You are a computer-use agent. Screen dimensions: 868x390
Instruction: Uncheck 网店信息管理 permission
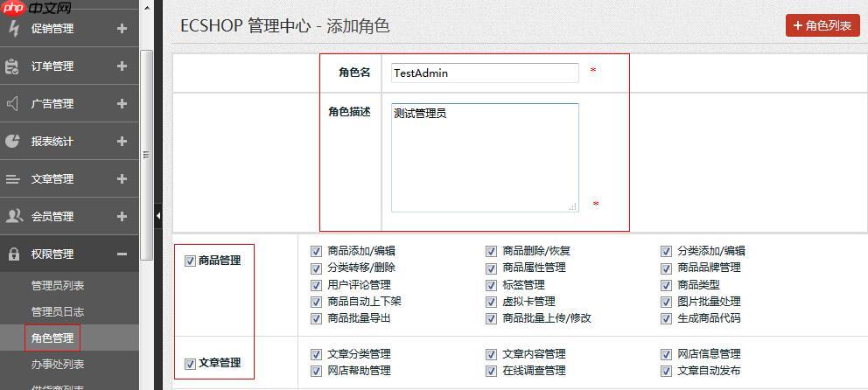pyautogui.click(x=666, y=354)
